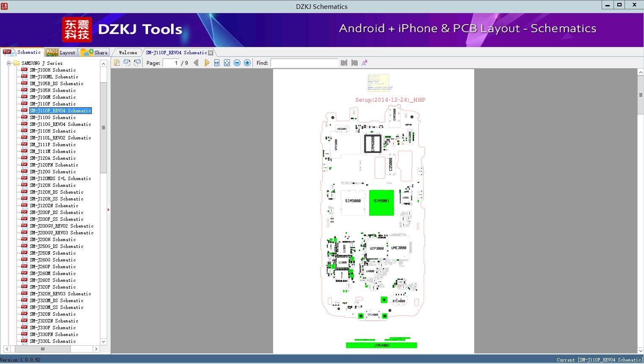
Task: Zoom out with the minus icon
Action: click(x=237, y=63)
